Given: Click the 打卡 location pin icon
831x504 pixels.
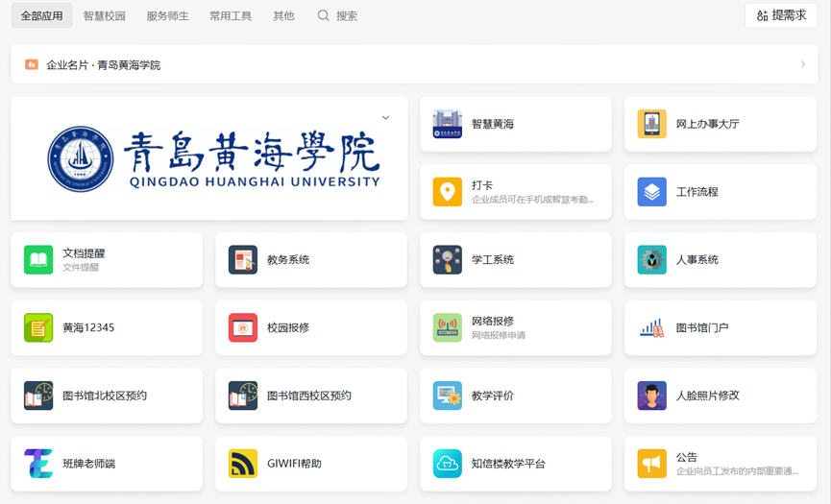Looking at the screenshot, I should (448, 192).
